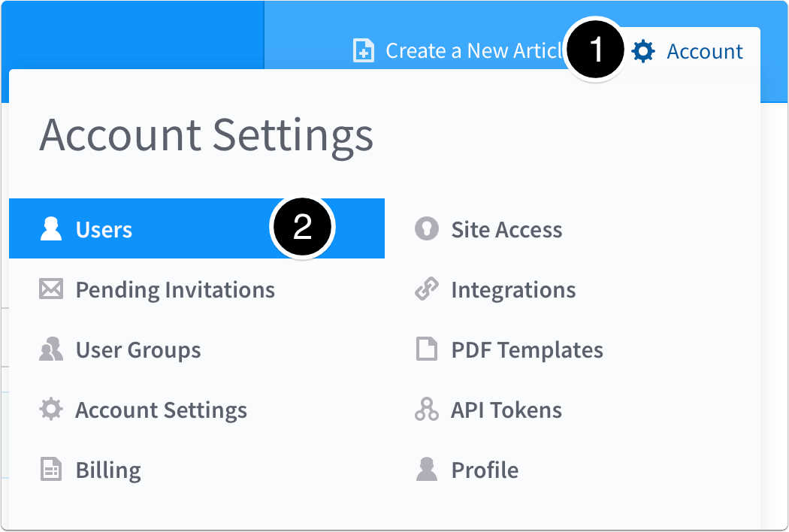
Task: Select the Integrations option
Action: point(513,289)
